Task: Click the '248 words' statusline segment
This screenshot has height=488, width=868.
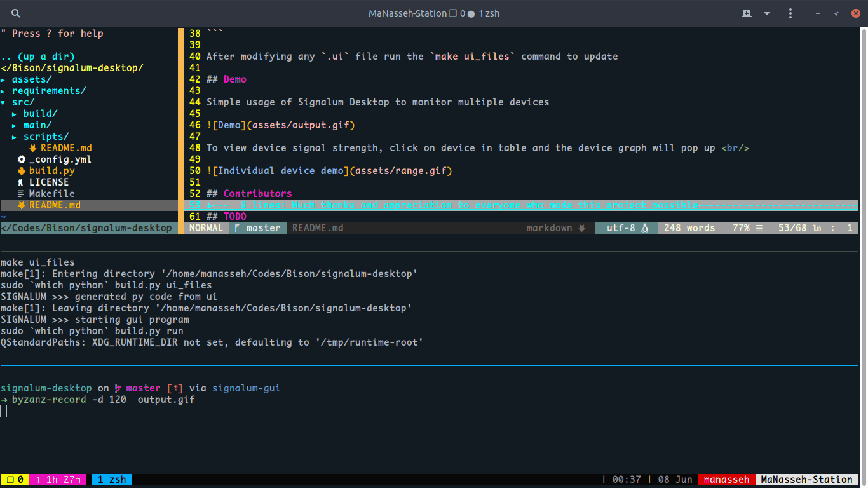Action: tap(689, 228)
